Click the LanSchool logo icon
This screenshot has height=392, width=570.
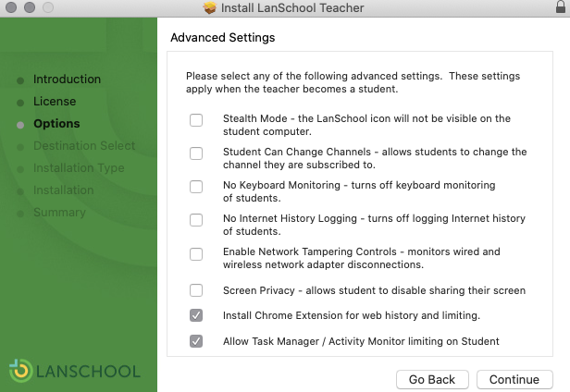[20, 371]
